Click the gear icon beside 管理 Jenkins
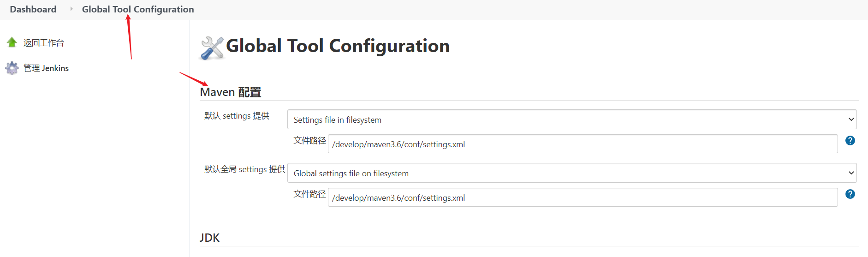 tap(12, 68)
